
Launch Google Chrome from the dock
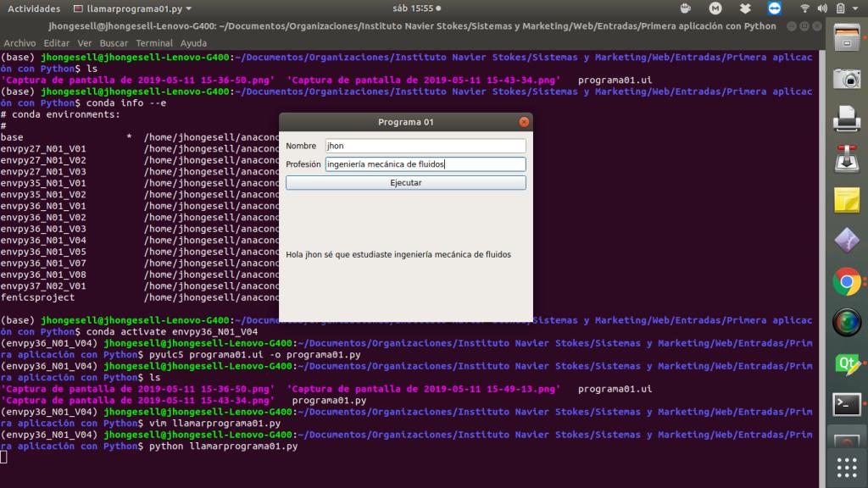(847, 281)
